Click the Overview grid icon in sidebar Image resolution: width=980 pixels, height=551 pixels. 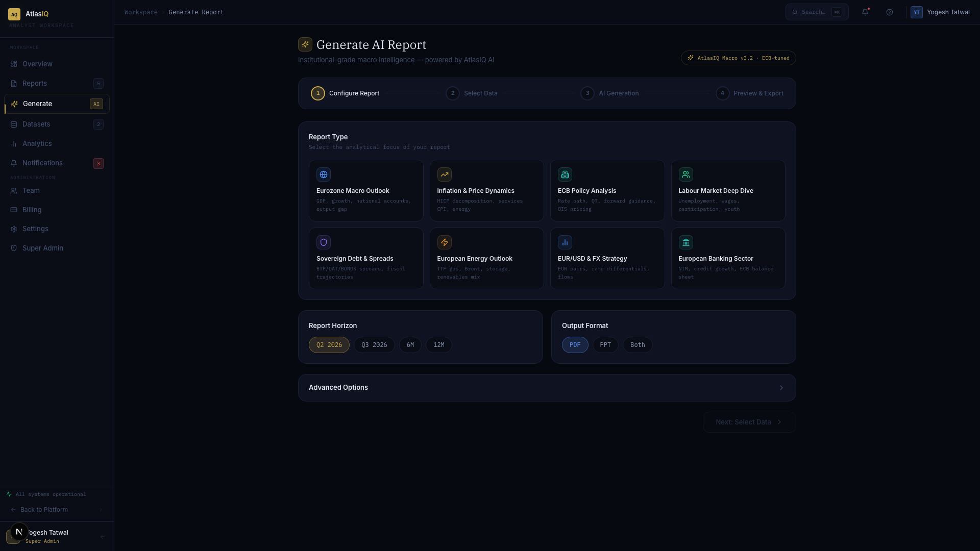pyautogui.click(x=14, y=64)
